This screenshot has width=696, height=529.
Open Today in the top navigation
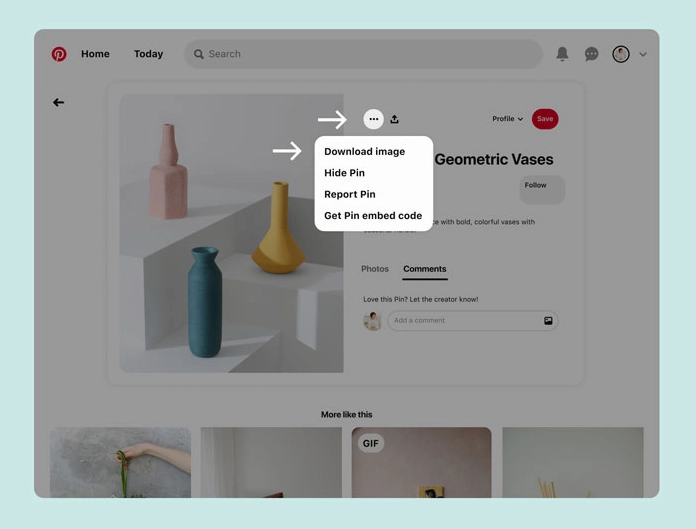[x=148, y=54]
